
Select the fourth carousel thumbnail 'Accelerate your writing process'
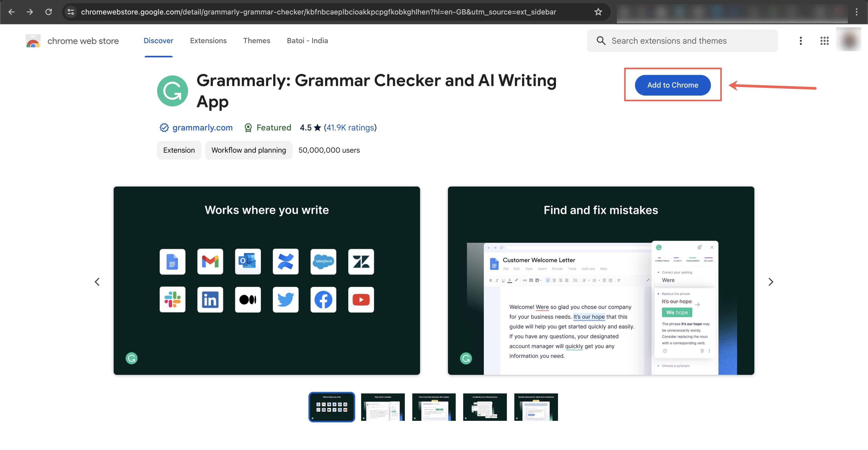coord(485,407)
